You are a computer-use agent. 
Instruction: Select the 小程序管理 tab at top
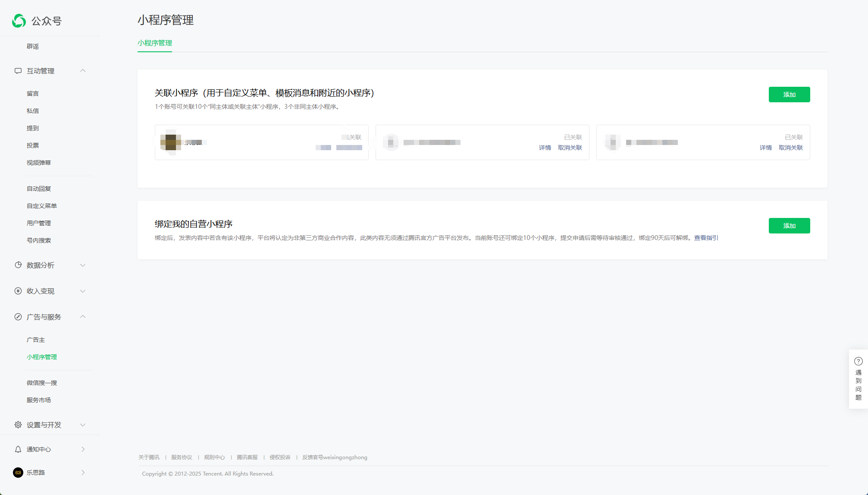(155, 43)
